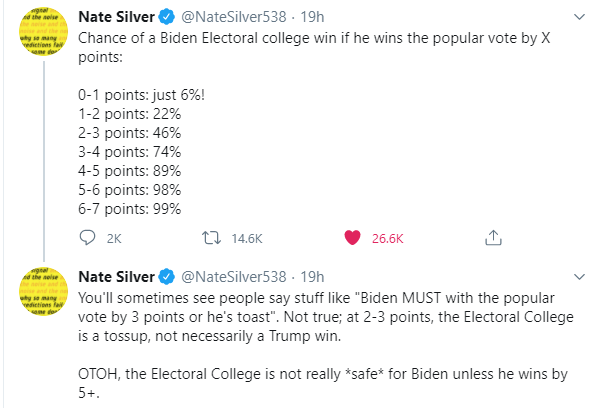Open first tweet's 19h timestamp permalink
Image resolution: width=601 pixels, height=408 pixels.
pos(312,17)
